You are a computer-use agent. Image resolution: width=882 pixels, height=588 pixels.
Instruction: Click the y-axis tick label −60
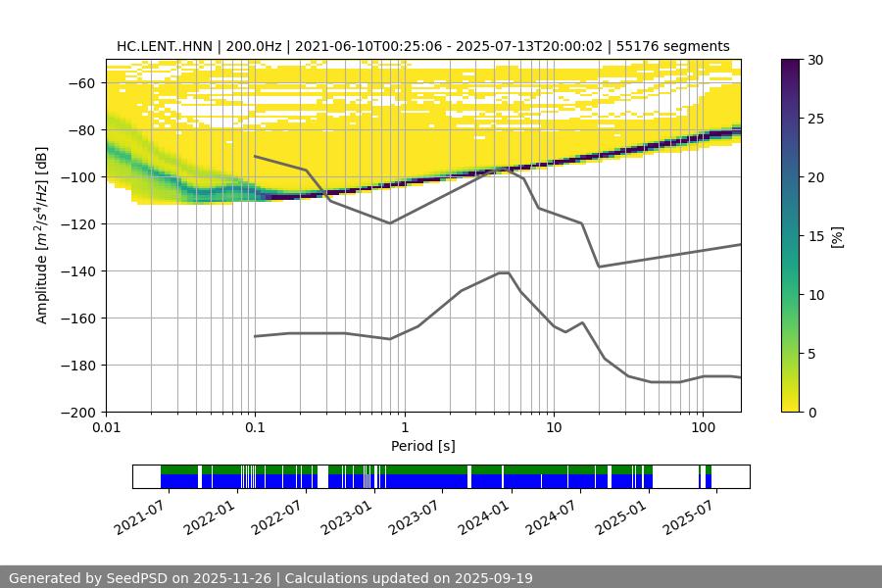coord(83,83)
